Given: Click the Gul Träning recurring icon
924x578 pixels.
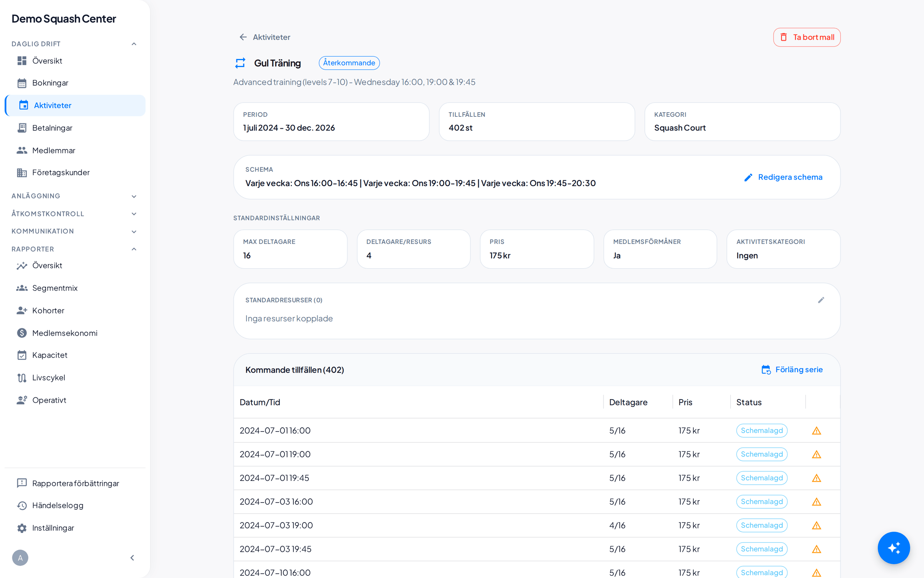Looking at the screenshot, I should point(240,63).
